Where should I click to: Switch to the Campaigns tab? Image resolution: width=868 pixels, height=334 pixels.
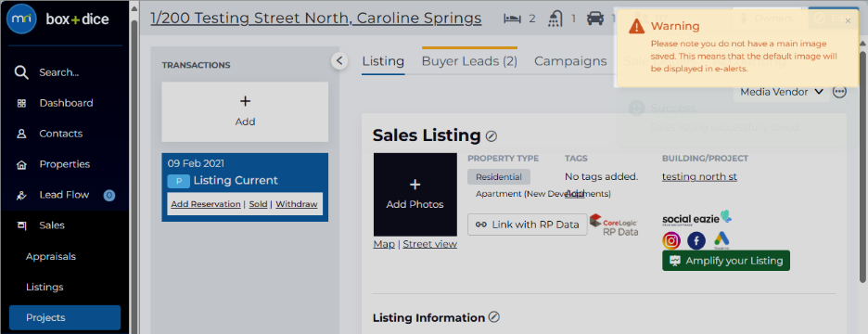[x=570, y=61]
